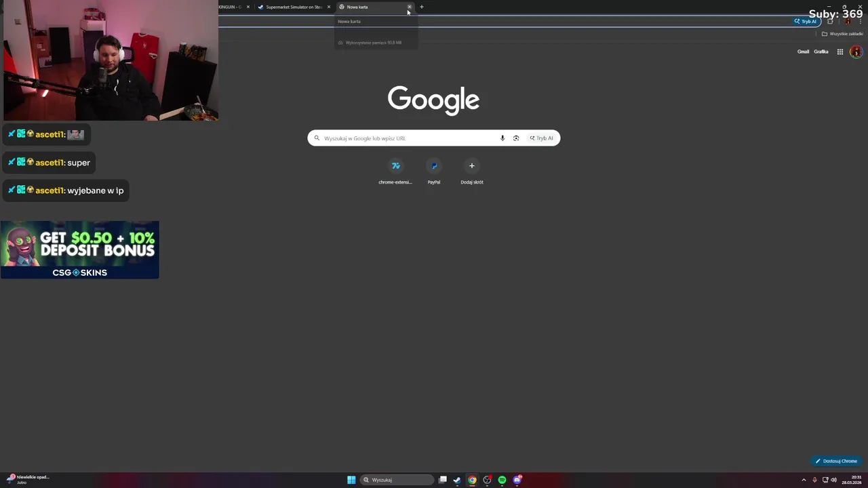The height and width of the screenshot is (488, 868).
Task: Open the Grafika link
Action: pyautogui.click(x=821, y=52)
